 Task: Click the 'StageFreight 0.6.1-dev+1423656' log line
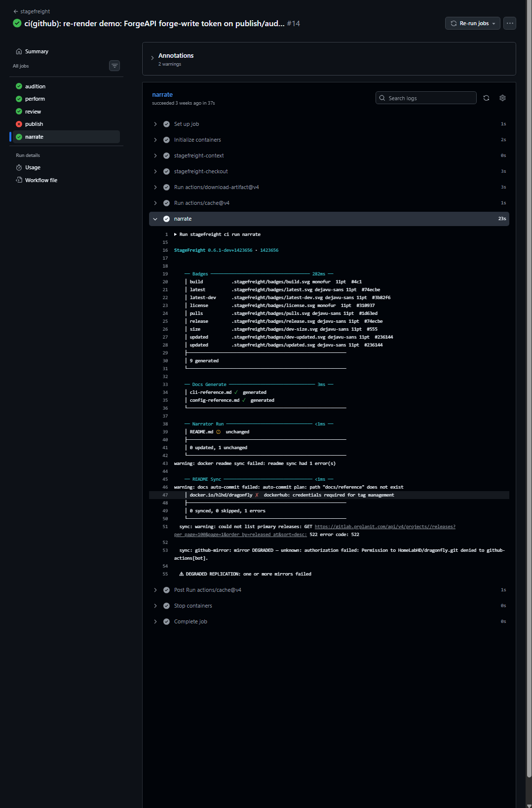click(x=226, y=250)
